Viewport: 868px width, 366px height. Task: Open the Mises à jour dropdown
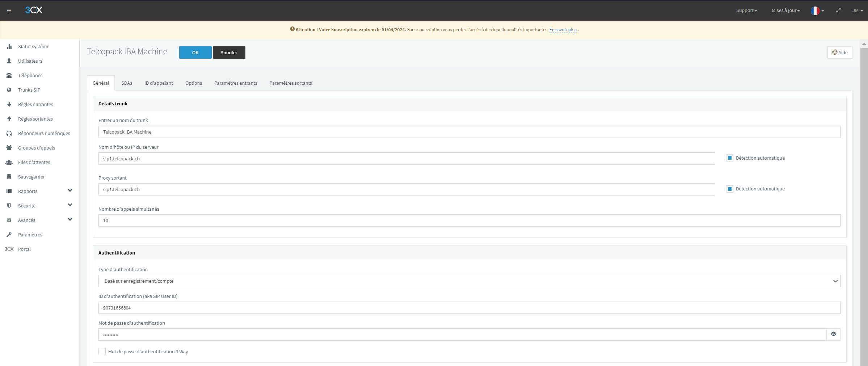tap(785, 10)
